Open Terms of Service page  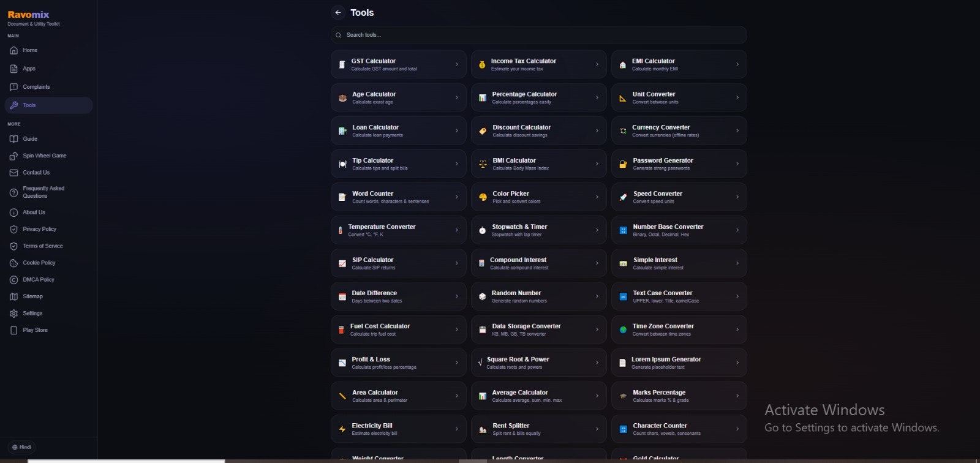coord(48,246)
